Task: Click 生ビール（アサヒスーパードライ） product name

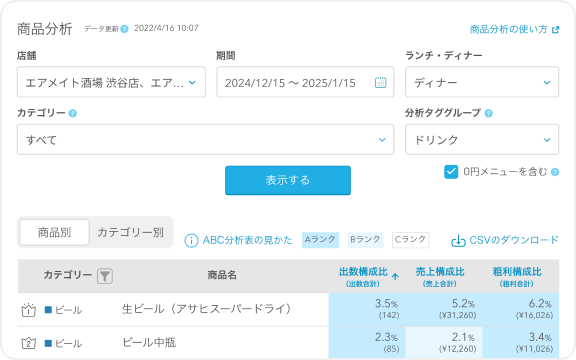Action: tap(206, 309)
